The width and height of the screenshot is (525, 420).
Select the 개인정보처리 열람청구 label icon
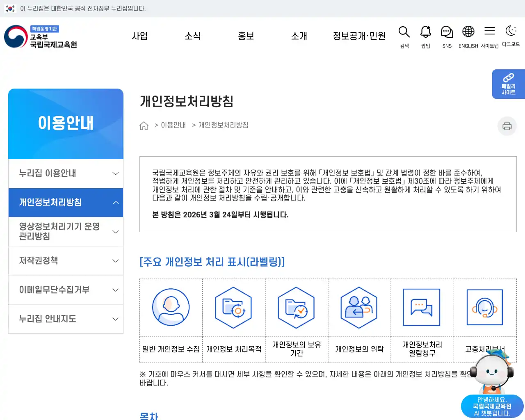(x=422, y=308)
